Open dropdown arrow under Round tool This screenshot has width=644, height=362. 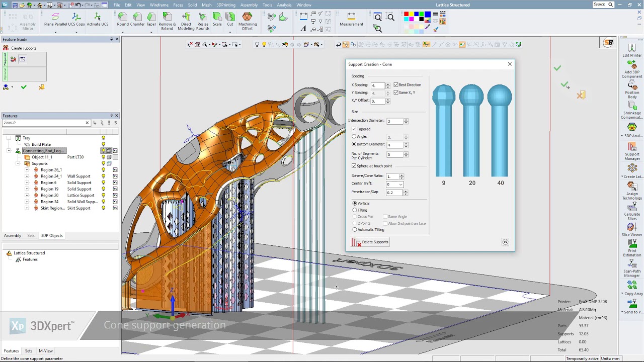point(123,32)
